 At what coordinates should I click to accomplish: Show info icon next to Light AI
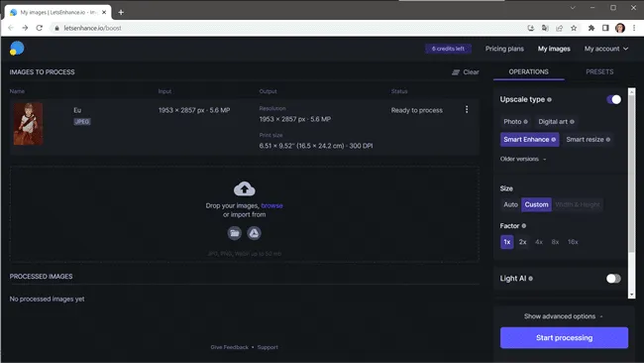click(531, 279)
